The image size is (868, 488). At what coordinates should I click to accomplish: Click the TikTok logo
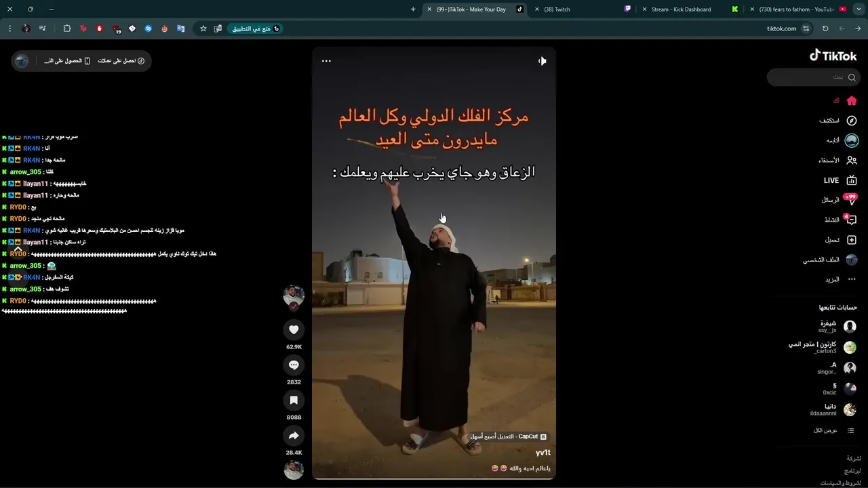[x=833, y=56]
